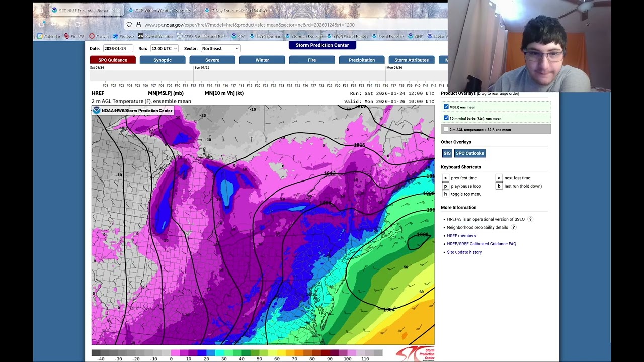Open the Canvas bookmark

99,36
